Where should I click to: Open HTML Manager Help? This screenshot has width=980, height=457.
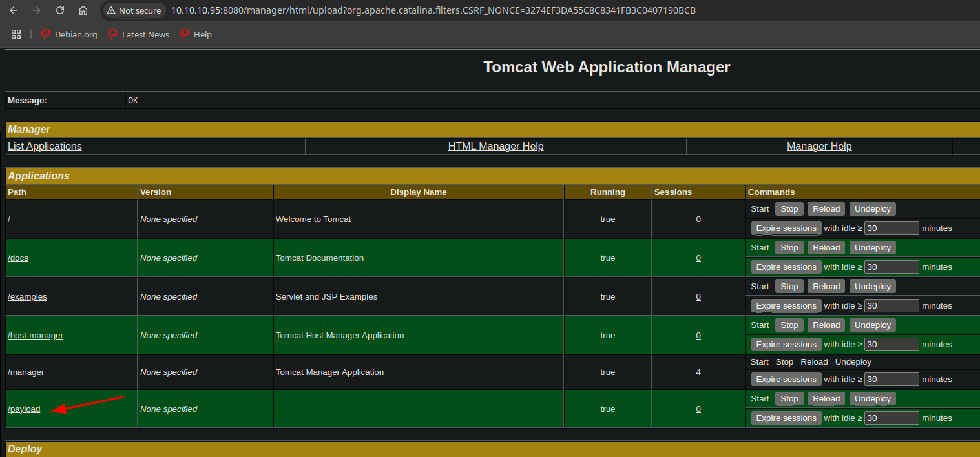pyautogui.click(x=495, y=146)
